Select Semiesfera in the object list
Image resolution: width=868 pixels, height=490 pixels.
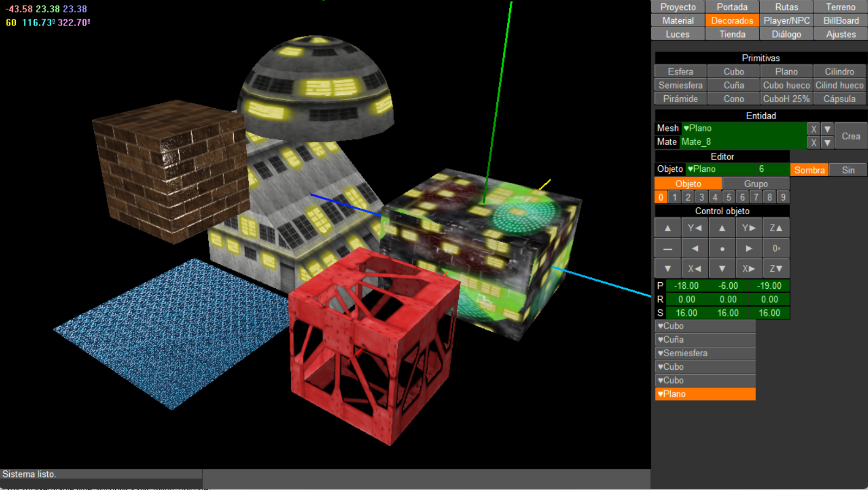pos(704,353)
